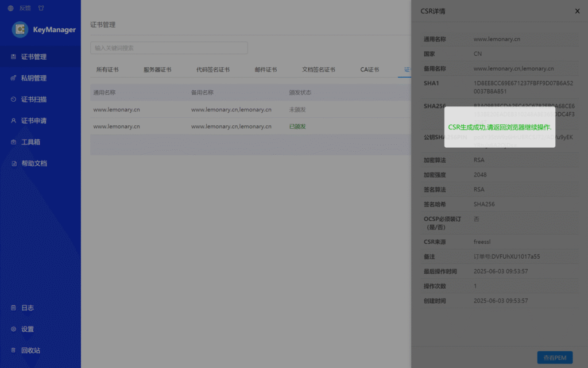Click the 证书申请 person icon

(13, 121)
